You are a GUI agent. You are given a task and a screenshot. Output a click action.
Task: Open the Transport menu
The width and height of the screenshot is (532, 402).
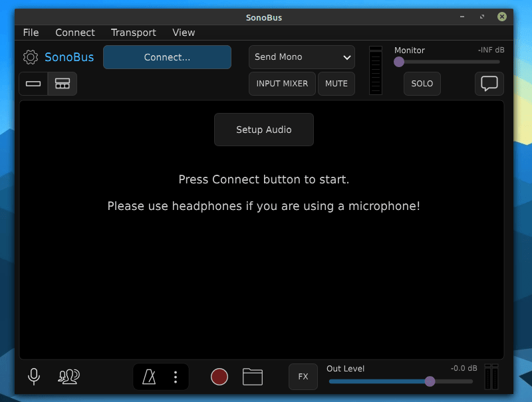tap(134, 33)
